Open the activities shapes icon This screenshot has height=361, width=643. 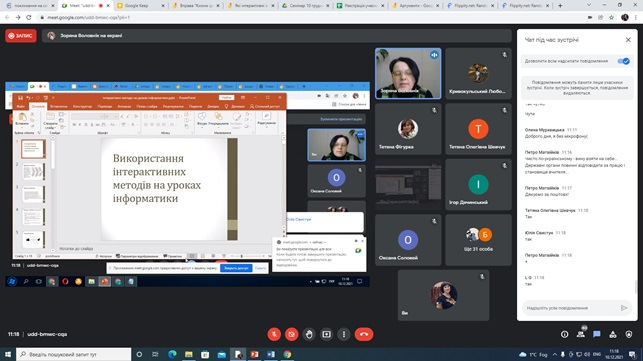(613, 334)
